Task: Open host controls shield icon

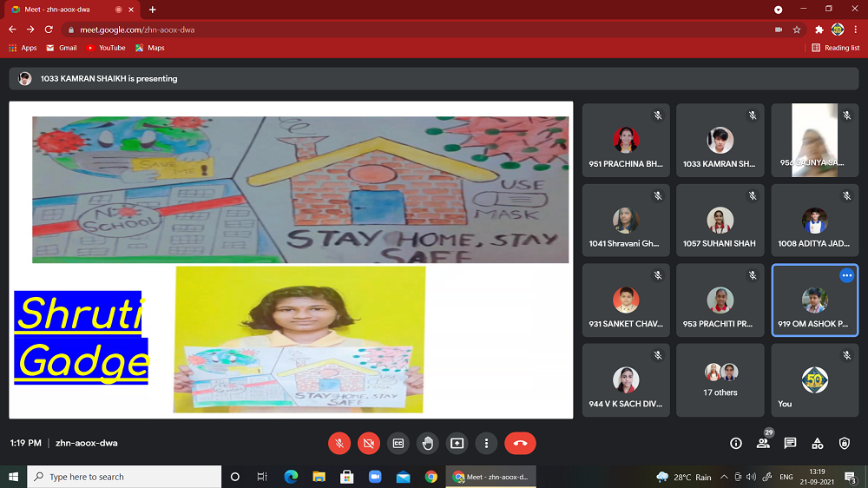Action: tap(844, 443)
